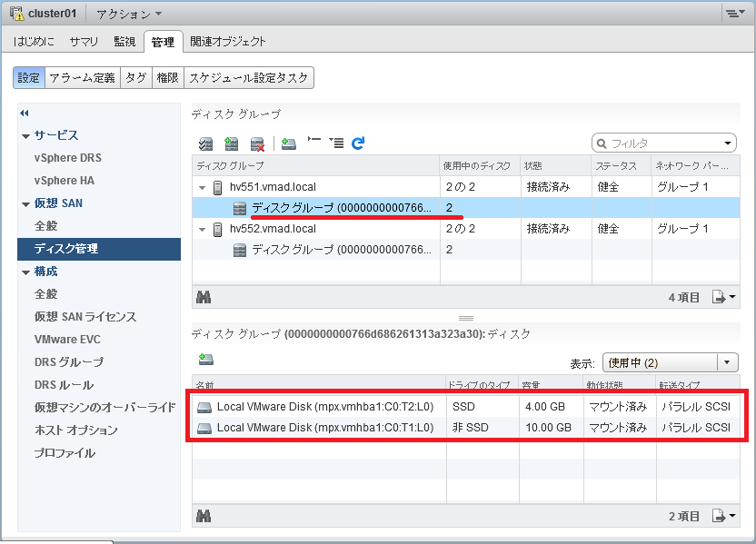Click the add disk icon in the lower disks panel
Screen dimensions: 756x544
(x=206, y=359)
